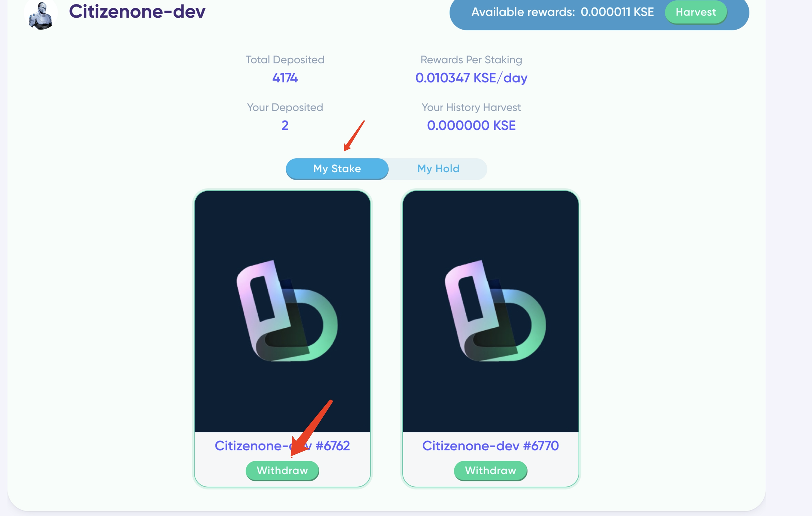
Task: Click the Rewards Per Staking label
Action: click(471, 60)
